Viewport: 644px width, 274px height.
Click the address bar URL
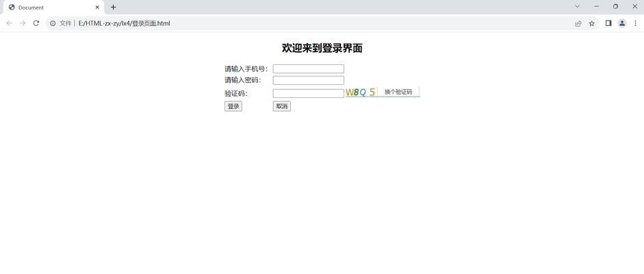click(x=124, y=23)
